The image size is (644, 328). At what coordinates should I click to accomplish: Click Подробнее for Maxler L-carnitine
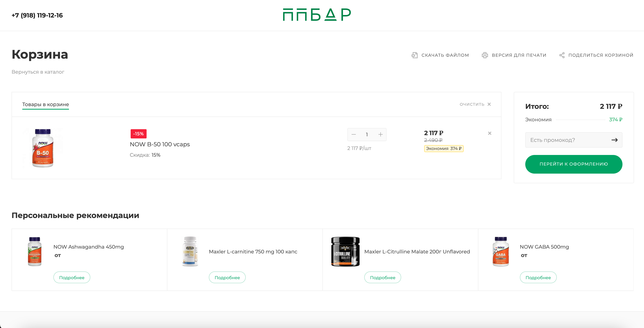227,277
